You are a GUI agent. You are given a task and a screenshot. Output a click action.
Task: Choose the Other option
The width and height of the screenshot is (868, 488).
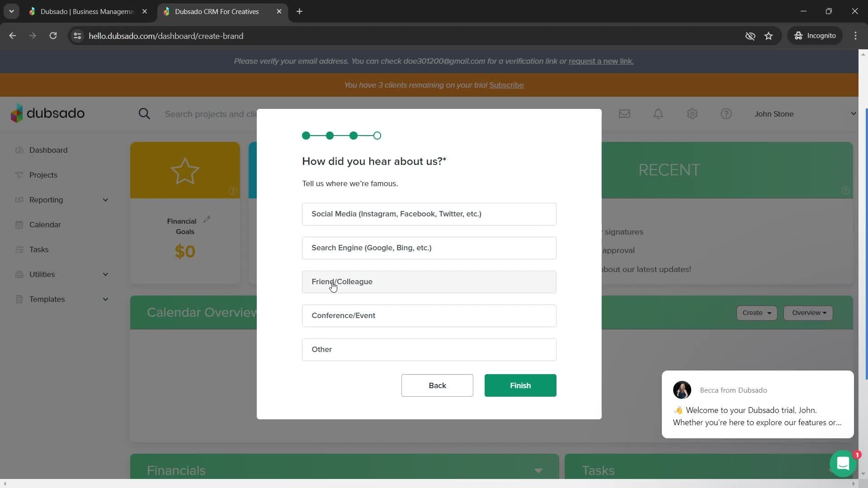pyautogui.click(x=429, y=350)
